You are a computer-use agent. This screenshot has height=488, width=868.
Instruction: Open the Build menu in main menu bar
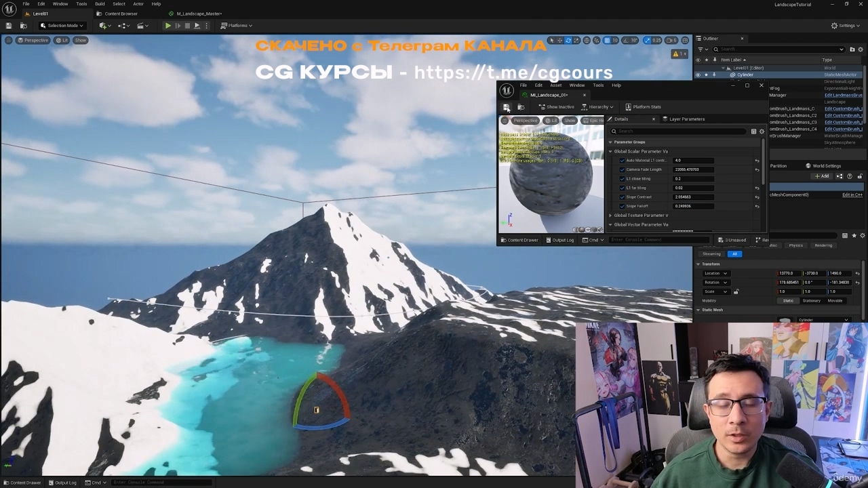100,4
